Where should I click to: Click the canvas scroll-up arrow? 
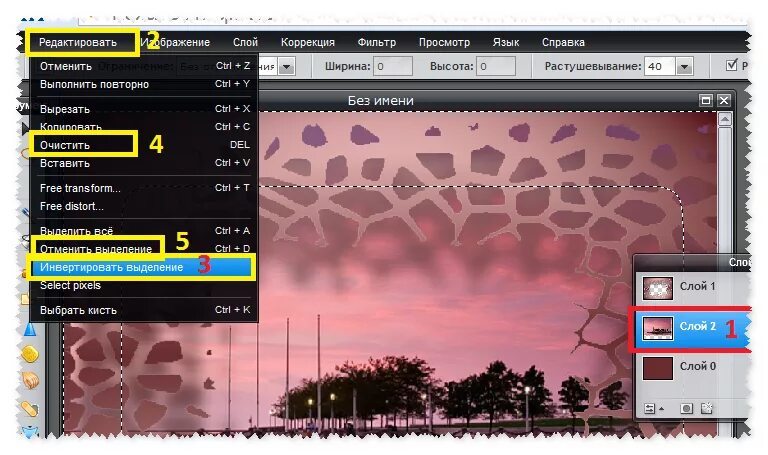click(x=725, y=119)
